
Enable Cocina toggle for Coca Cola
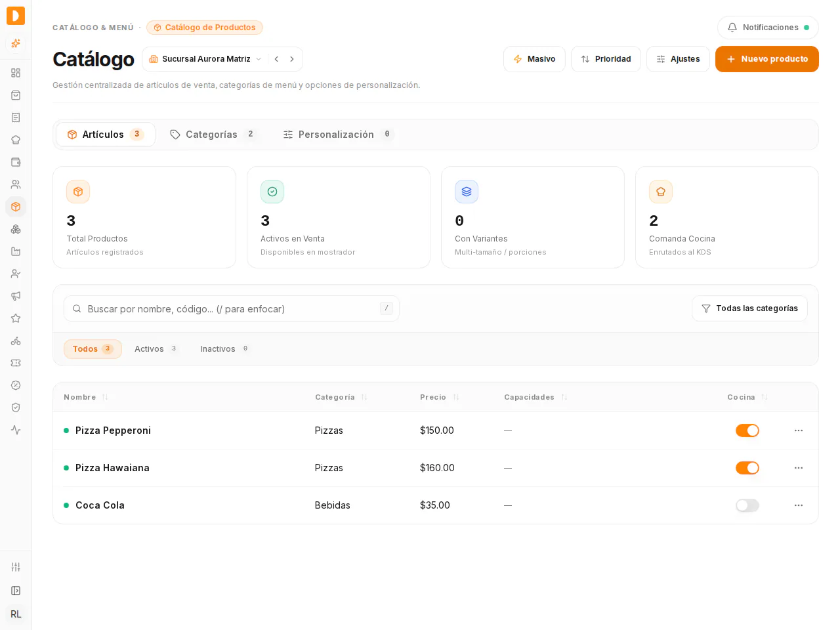[747, 505]
